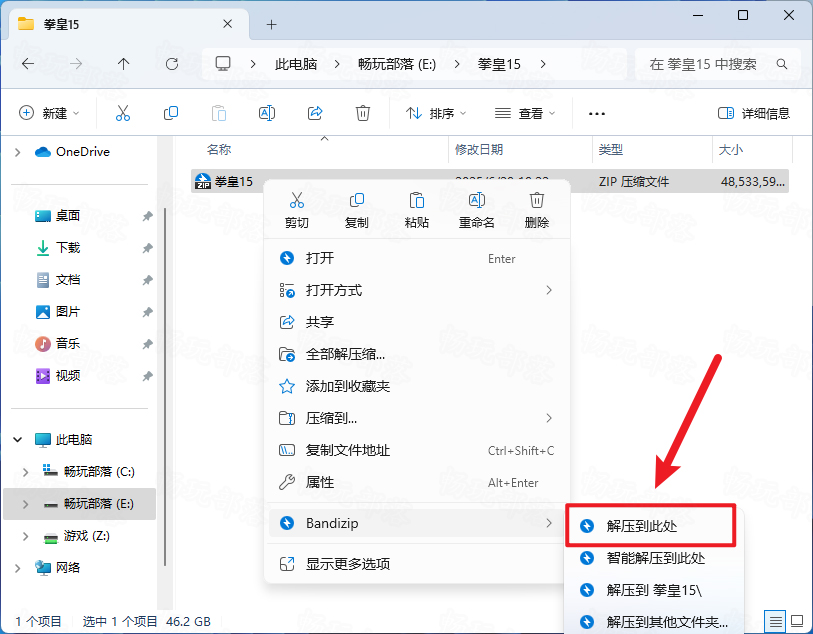813x634 pixels.
Task: Switch to details view icon in status bar
Action: (775, 621)
